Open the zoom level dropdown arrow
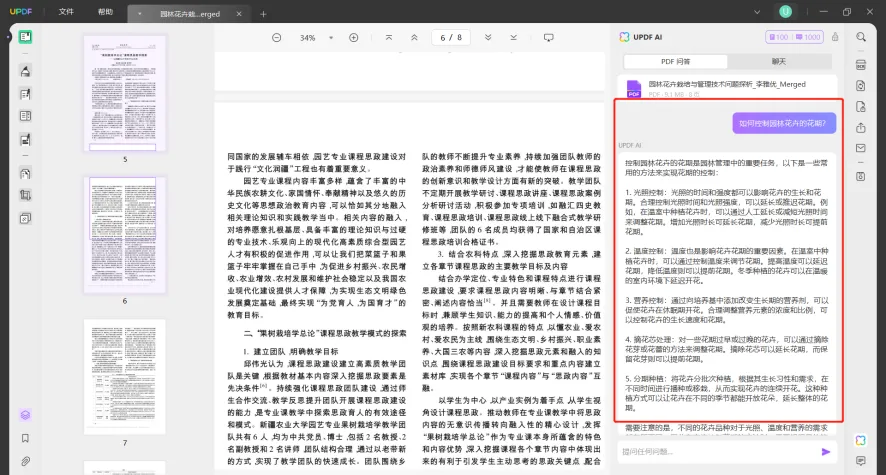Screen dimensions: 886x475 (331, 38)
